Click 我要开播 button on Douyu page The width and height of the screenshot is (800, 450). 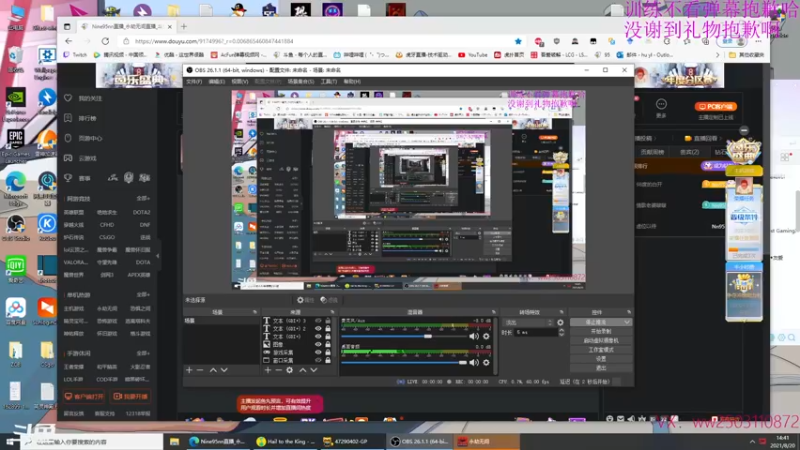(x=131, y=396)
